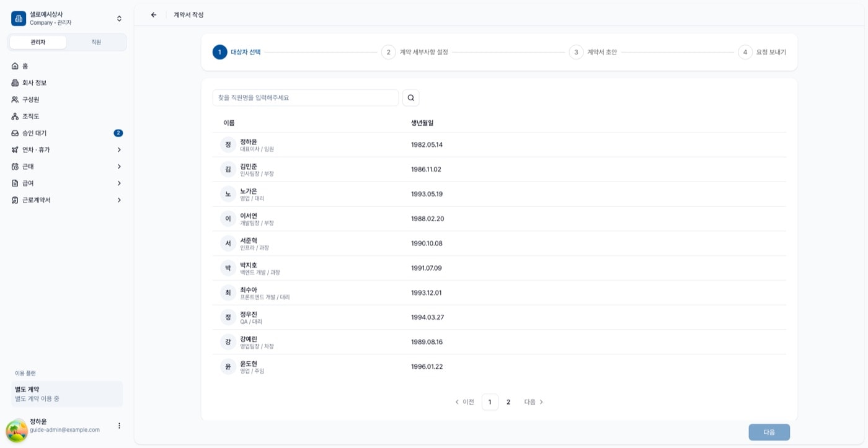
Task: Expand the 근로계약서 submenu chevron
Action: [119, 200]
